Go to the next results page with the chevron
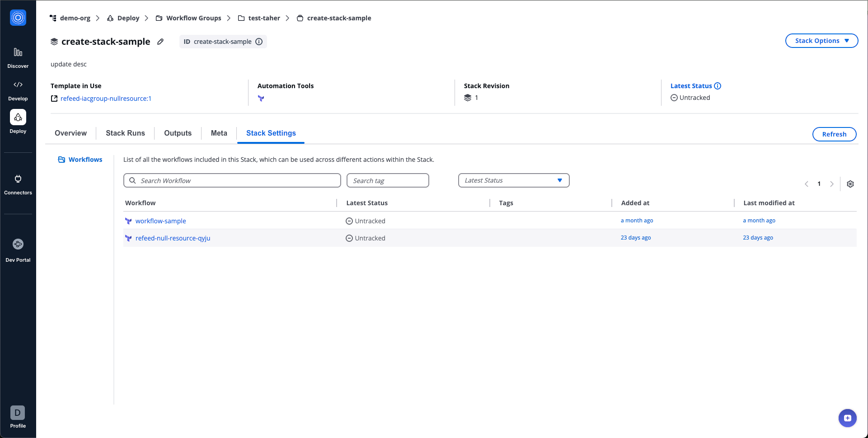Screen dimensions: 868x438 pos(832,184)
